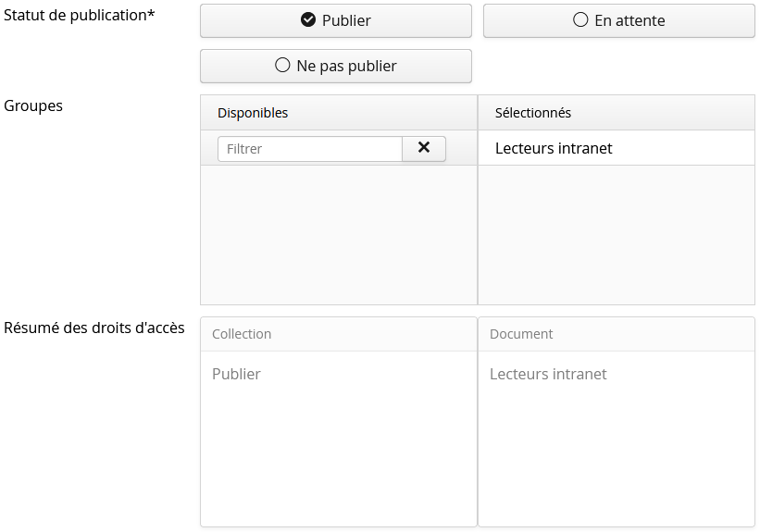
Task: Click Publier in the Collection summary panel
Action: click(x=236, y=374)
